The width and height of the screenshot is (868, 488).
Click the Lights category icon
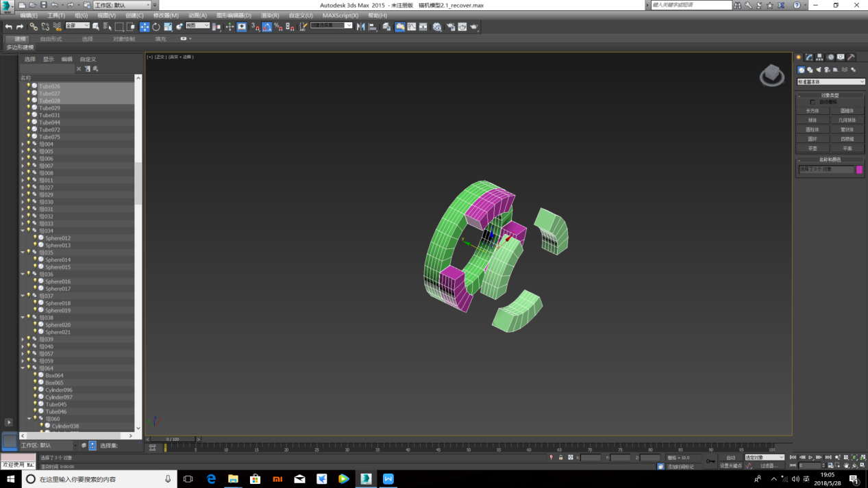click(x=819, y=70)
